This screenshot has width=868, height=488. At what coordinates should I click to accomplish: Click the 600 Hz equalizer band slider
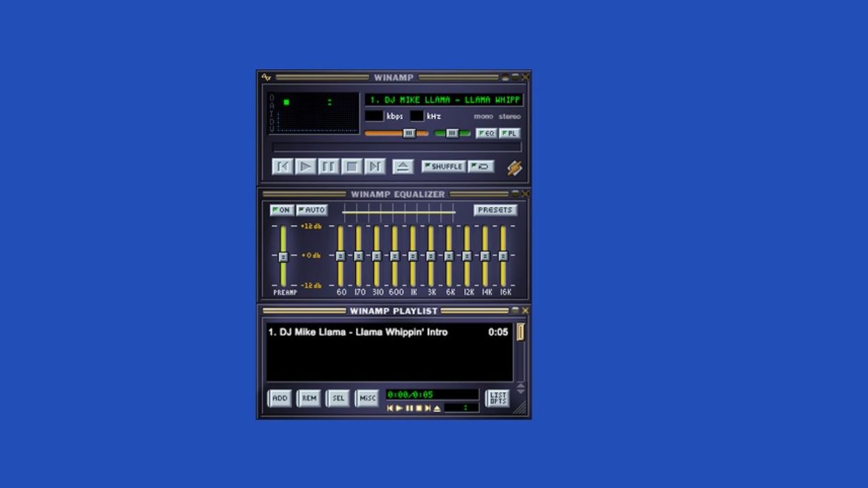tap(394, 256)
